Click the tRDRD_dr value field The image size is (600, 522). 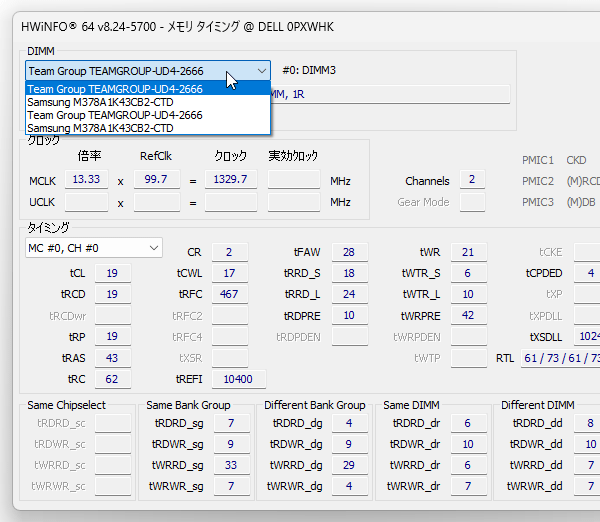click(x=468, y=423)
